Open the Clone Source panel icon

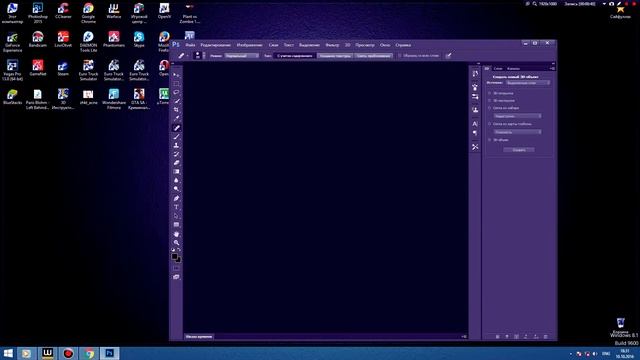475,109
